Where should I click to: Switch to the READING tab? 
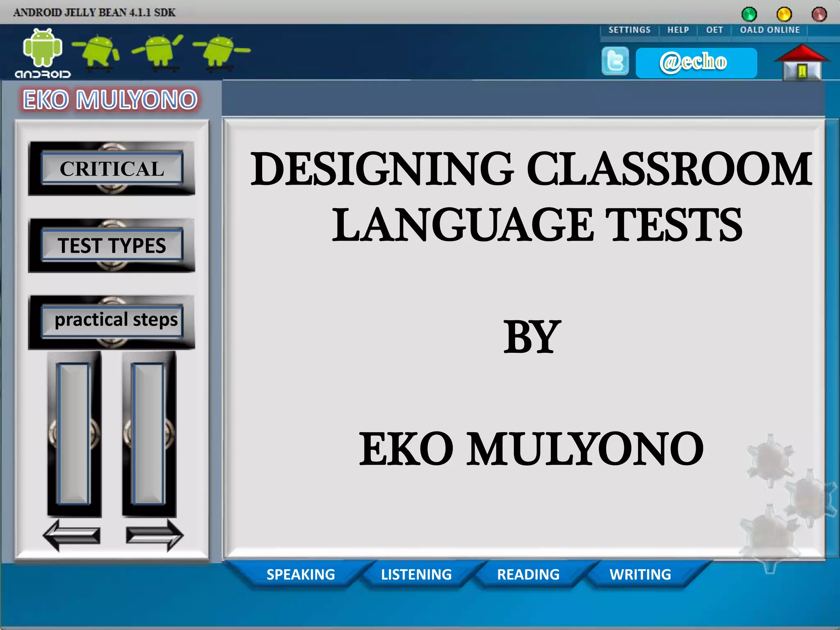click(x=528, y=574)
